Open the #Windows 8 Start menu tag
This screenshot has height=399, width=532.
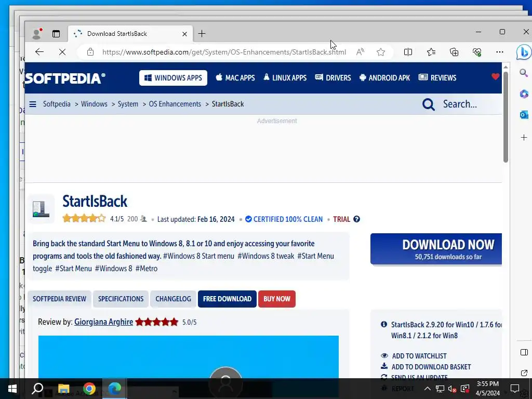pos(198,256)
